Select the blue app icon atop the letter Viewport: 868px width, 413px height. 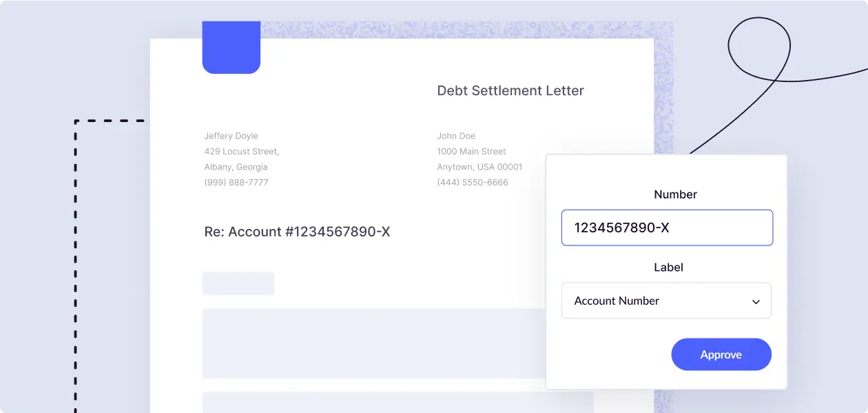pos(231,47)
